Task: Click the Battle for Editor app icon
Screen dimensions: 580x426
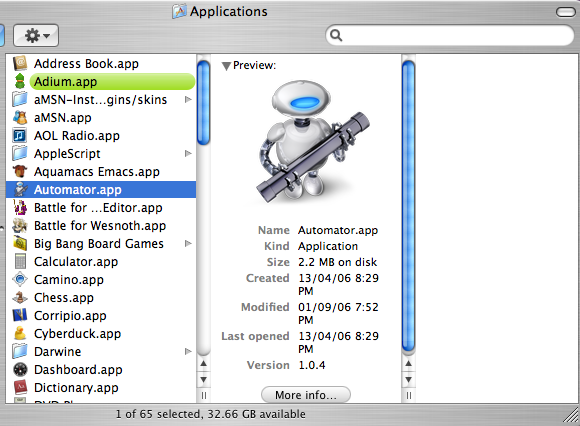Action: click(20, 207)
